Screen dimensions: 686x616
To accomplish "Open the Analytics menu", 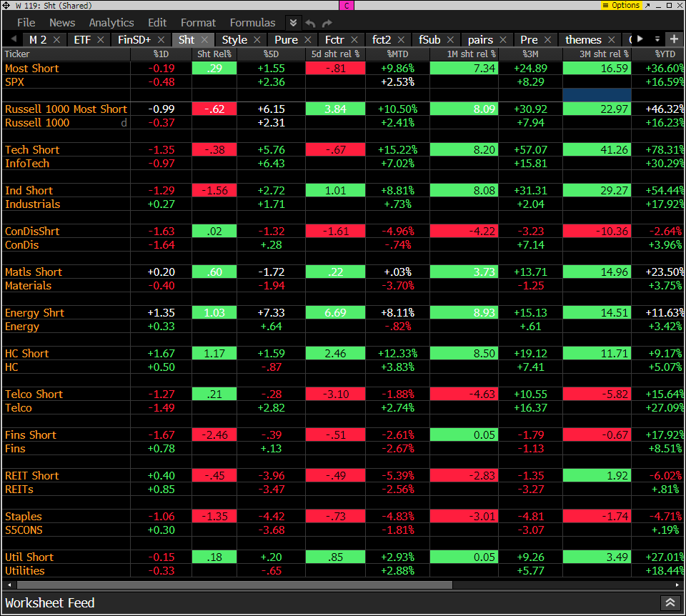I will (111, 23).
